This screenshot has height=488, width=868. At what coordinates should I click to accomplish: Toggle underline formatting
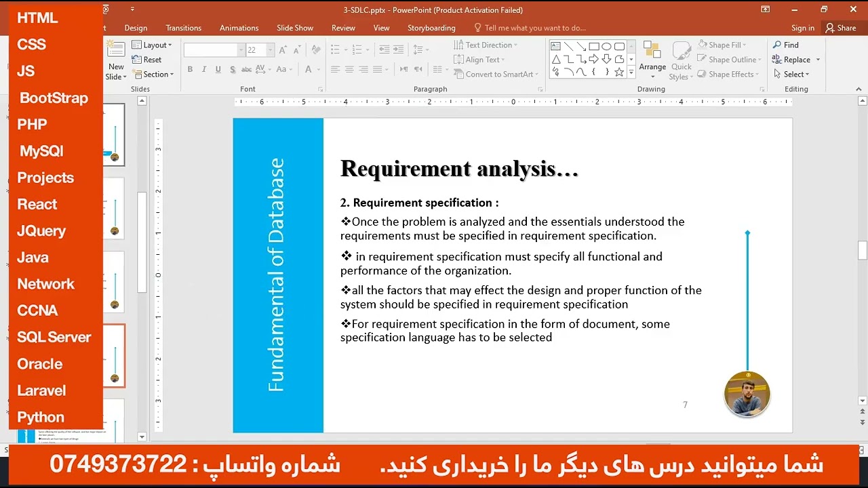pyautogui.click(x=218, y=69)
